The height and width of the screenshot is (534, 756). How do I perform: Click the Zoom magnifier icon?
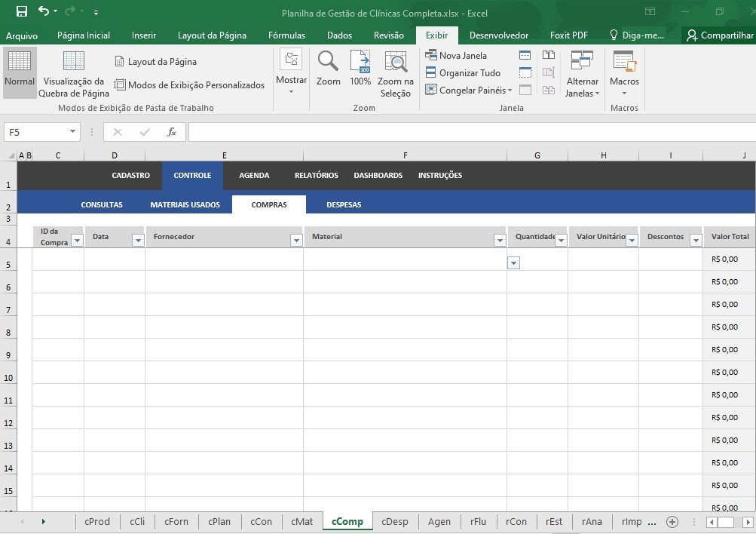(328, 61)
